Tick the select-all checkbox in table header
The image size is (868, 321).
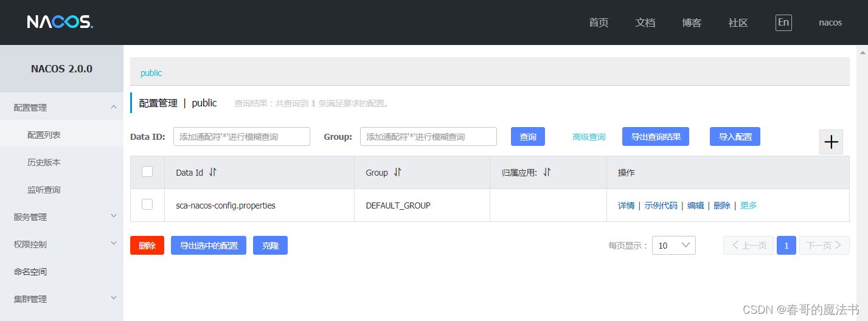click(147, 172)
